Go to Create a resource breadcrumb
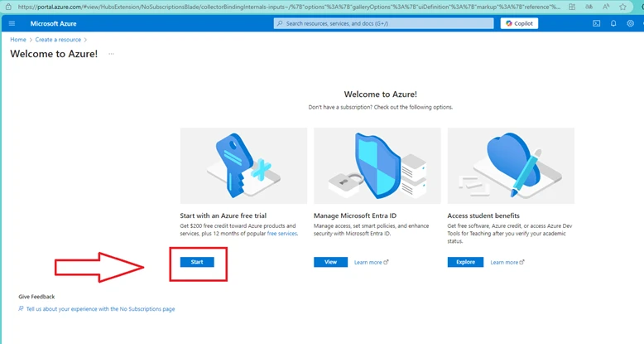Screen dimensions: 644x344 [58, 40]
